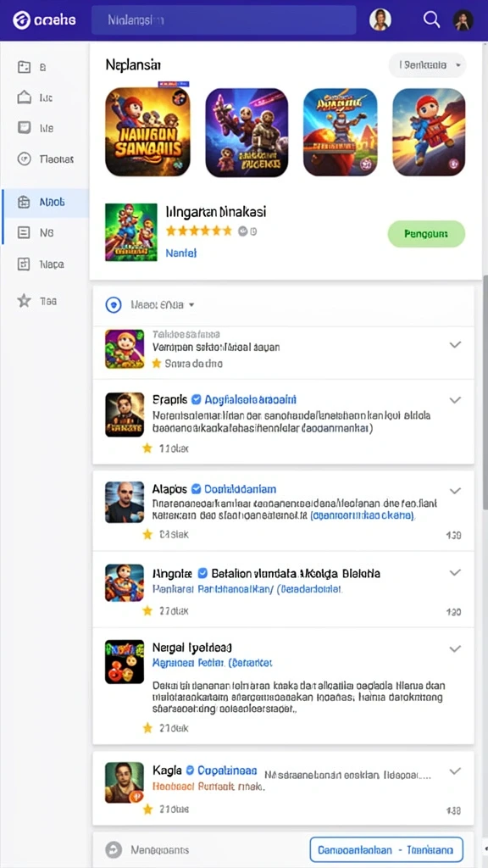Expand the 'Alapos' entry chevron
Screen dimensions: 488x868
[455, 491]
